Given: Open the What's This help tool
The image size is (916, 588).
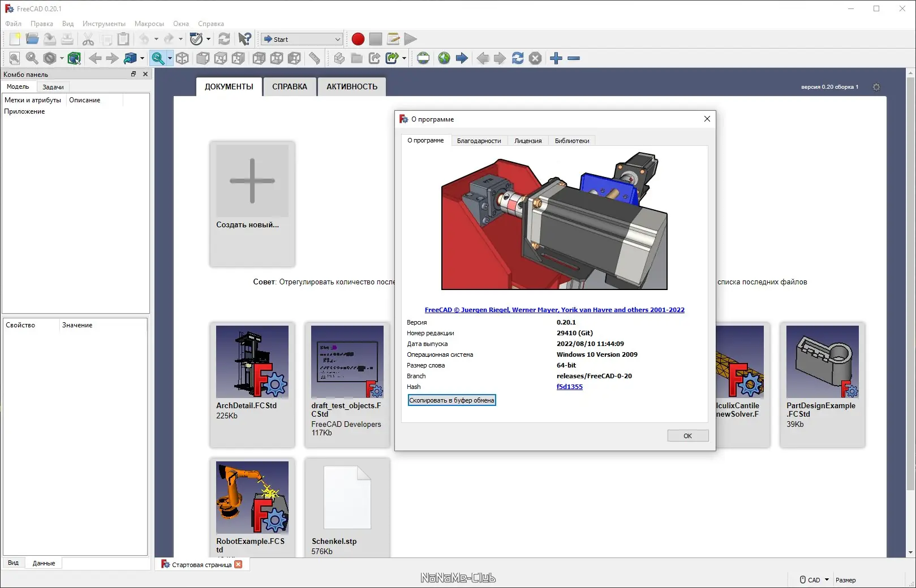Looking at the screenshot, I should click(244, 39).
